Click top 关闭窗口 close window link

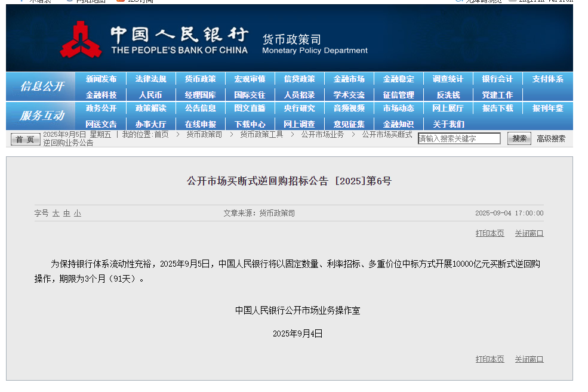pyautogui.click(x=529, y=233)
